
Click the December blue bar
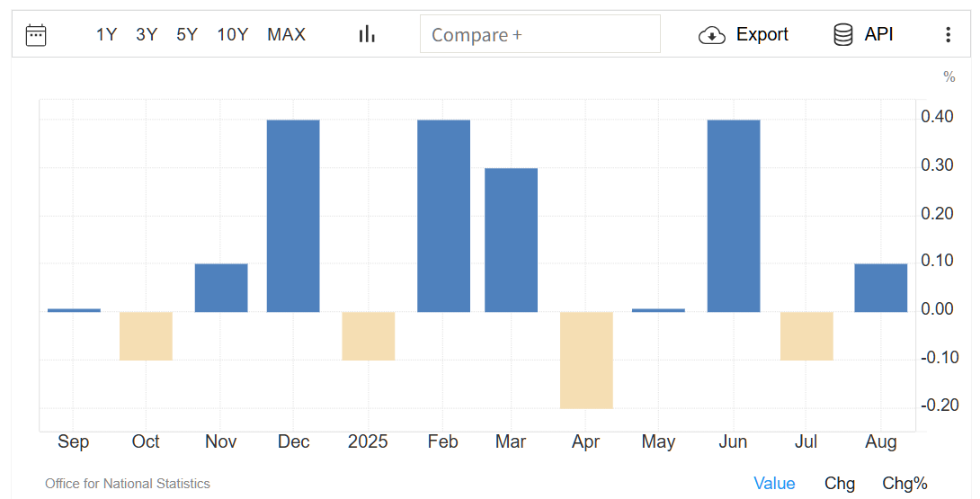pyautogui.click(x=293, y=216)
